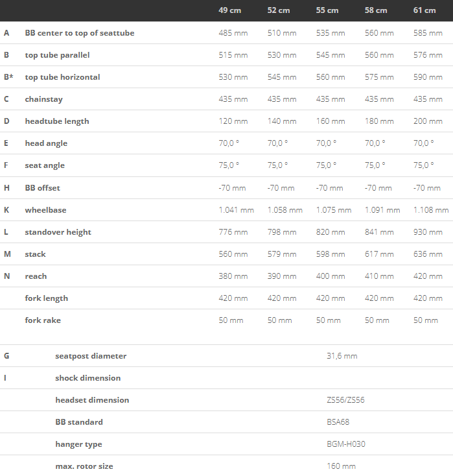Viewport: 453px width, 476px height.
Task: Click the wheelbase 1.075 mm value
Action: pos(334,210)
